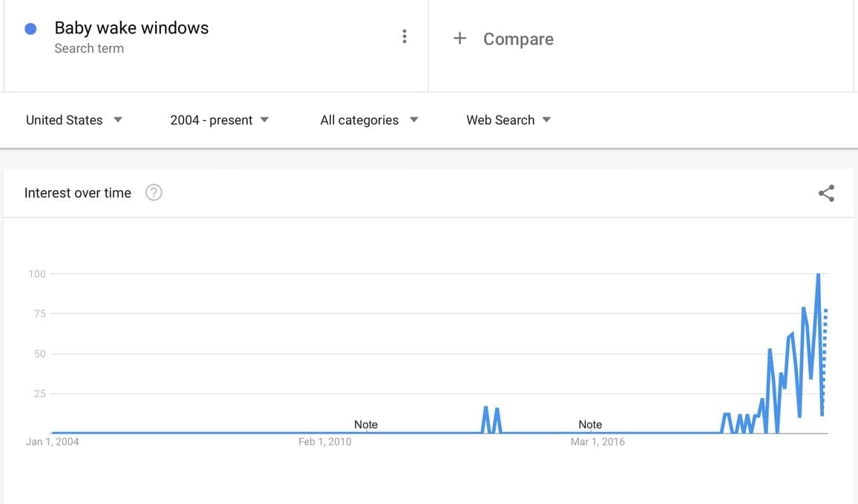Viewport: 858px width, 504px height.
Task: Edit the "Baby wake windows" search term
Action: coord(131,28)
